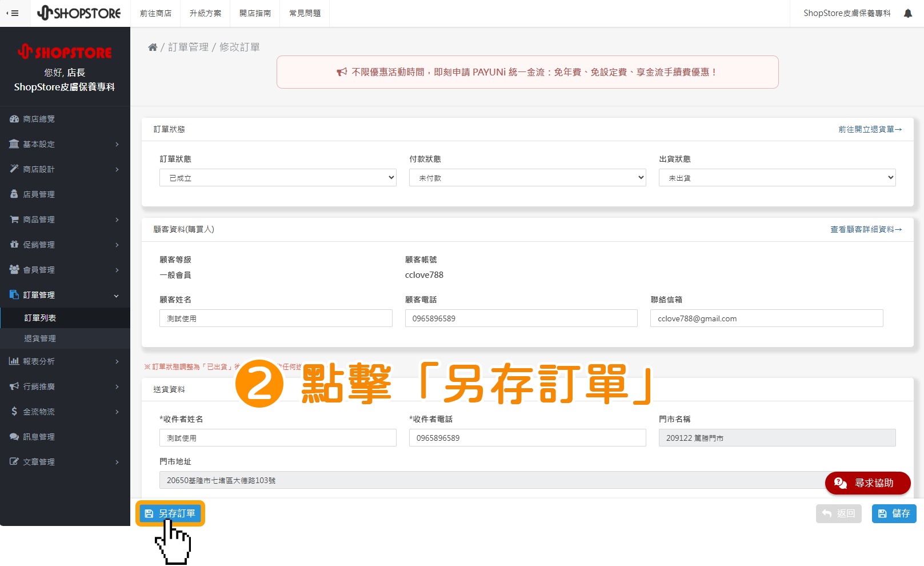Click the 查看顧客詳細資料 link
Screen dimensions: 924x566
point(866,229)
